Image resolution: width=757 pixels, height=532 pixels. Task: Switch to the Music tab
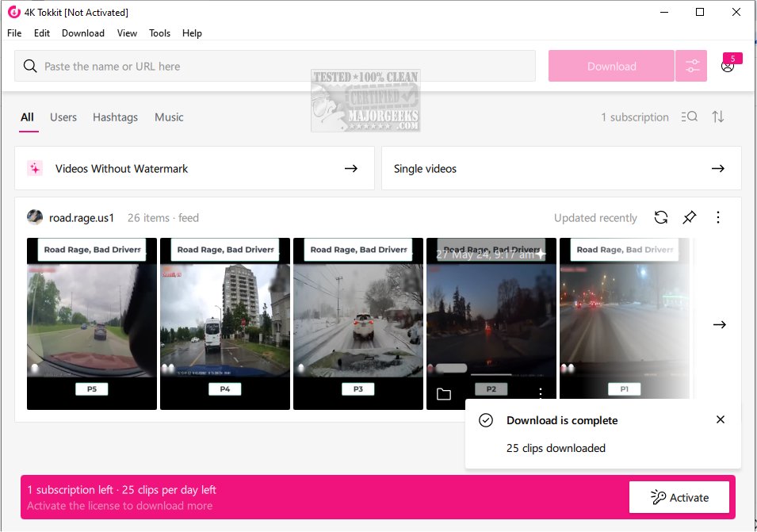pyautogui.click(x=169, y=117)
